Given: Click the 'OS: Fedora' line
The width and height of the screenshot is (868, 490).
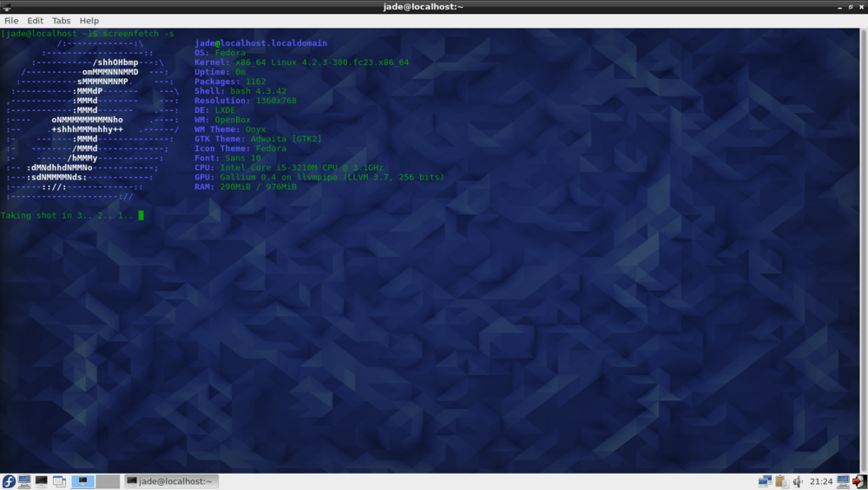Looking at the screenshot, I should [220, 53].
